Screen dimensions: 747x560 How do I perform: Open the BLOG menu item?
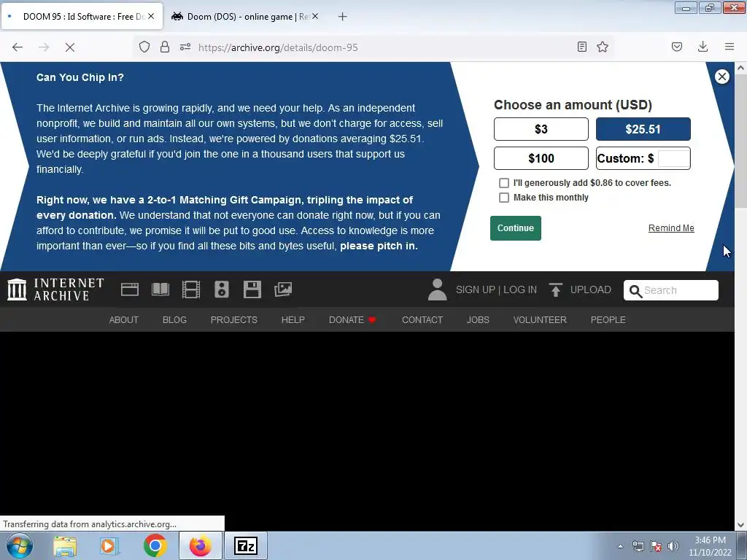174,320
